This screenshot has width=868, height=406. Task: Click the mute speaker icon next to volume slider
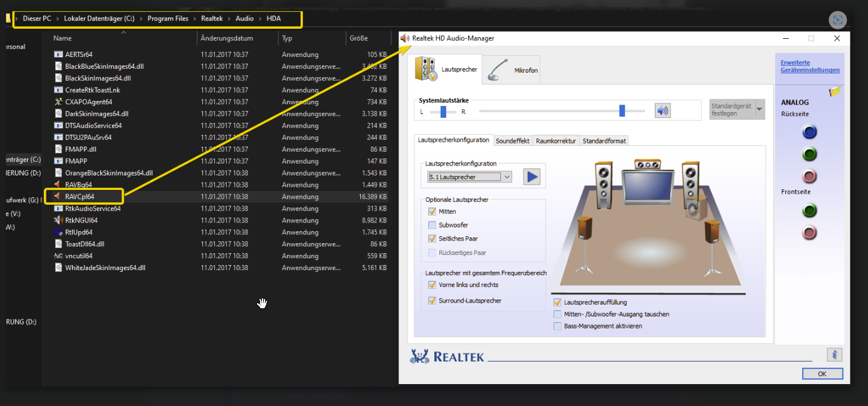coord(662,111)
